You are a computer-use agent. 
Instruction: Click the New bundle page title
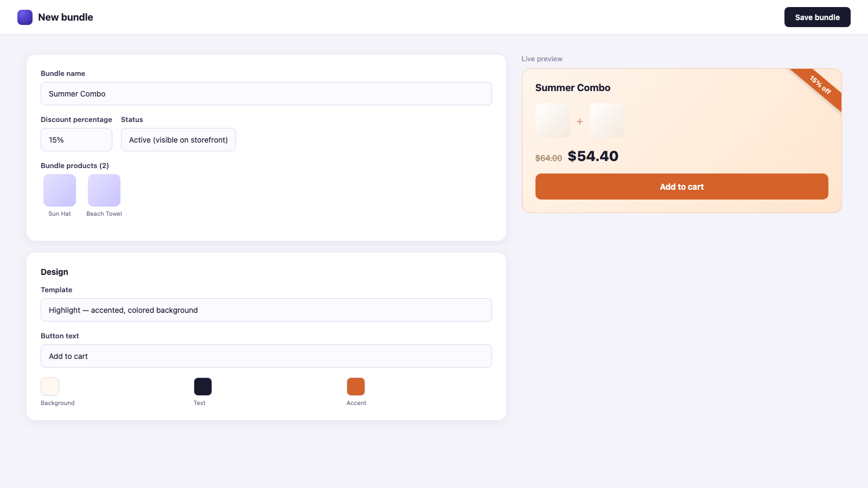coord(66,17)
